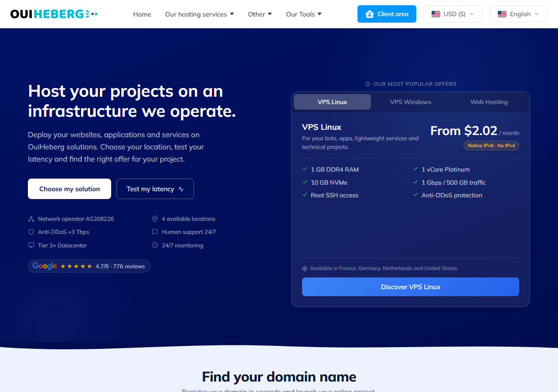Click the globe icon beside Available in France
The image size is (558, 392).
(305, 269)
